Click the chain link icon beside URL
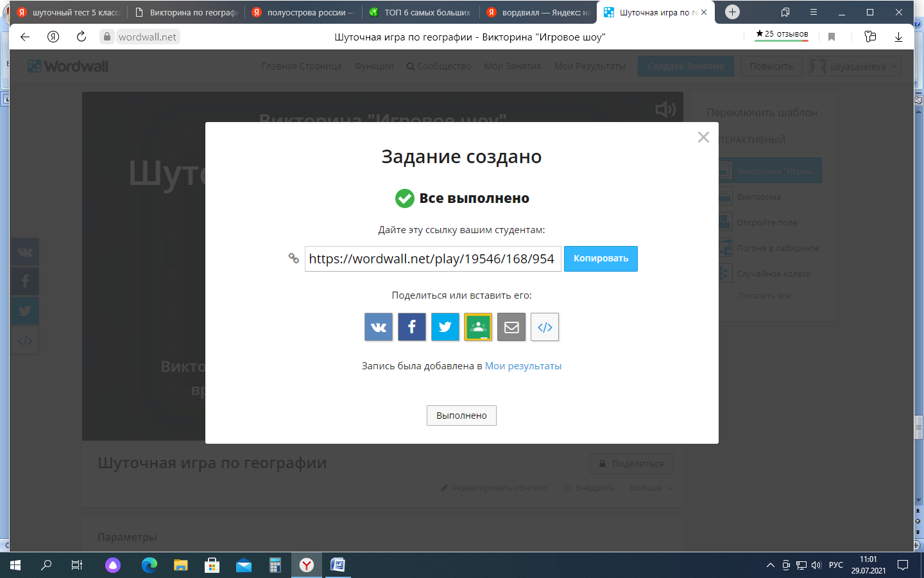 (294, 258)
